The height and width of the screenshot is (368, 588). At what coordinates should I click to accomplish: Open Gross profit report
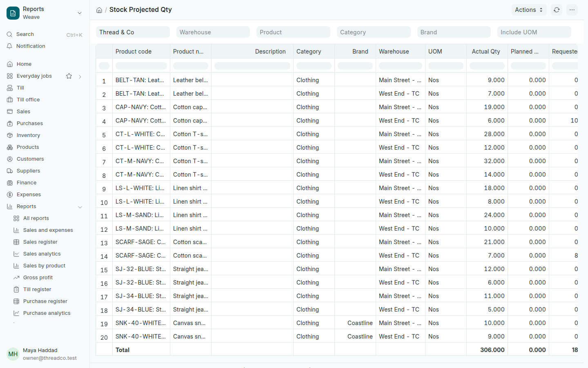coord(48,278)
